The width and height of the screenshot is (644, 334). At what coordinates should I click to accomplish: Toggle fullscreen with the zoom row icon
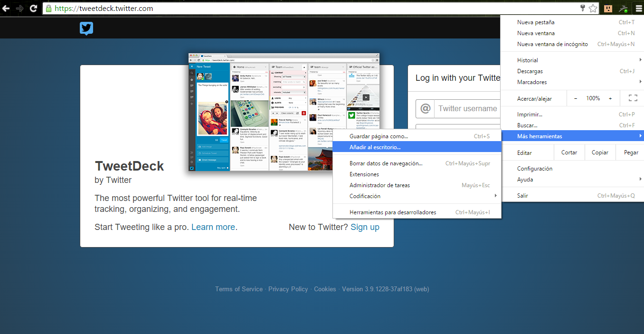coord(633,98)
